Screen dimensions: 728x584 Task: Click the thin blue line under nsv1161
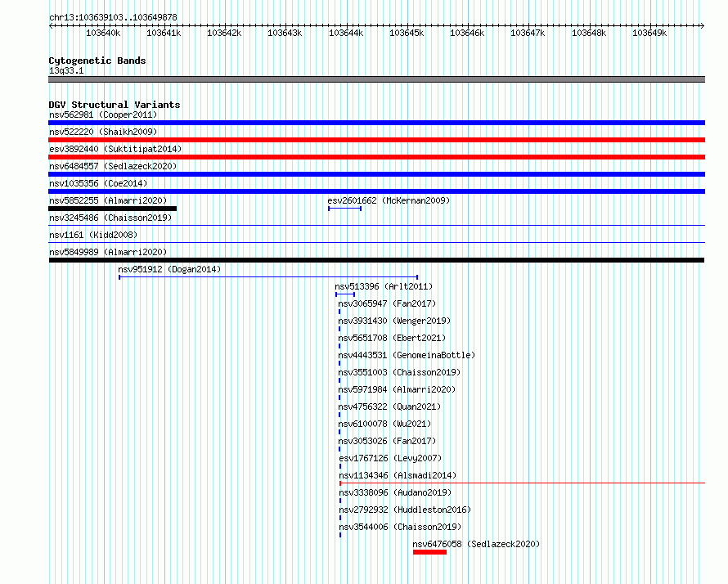[376, 243]
